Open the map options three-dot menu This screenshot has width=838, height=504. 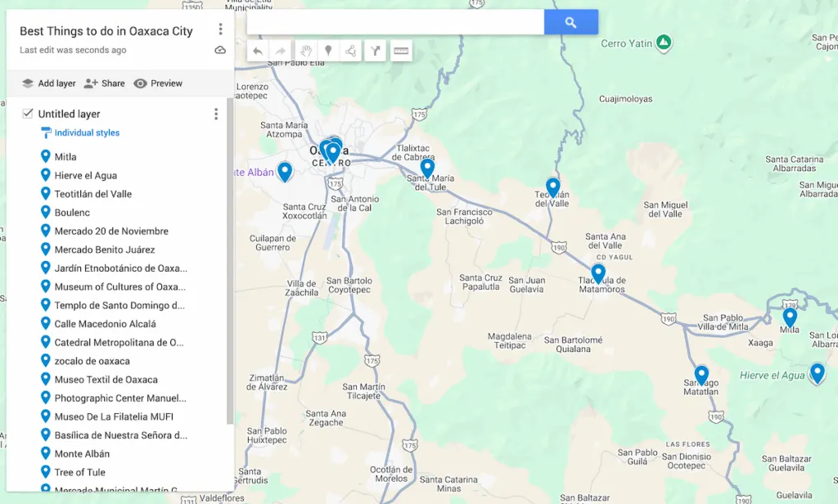(x=220, y=29)
